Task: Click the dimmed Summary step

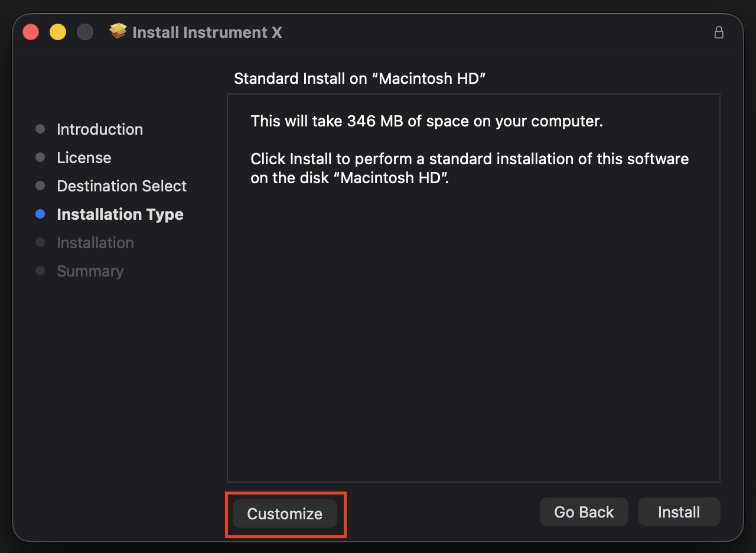Action: (90, 271)
